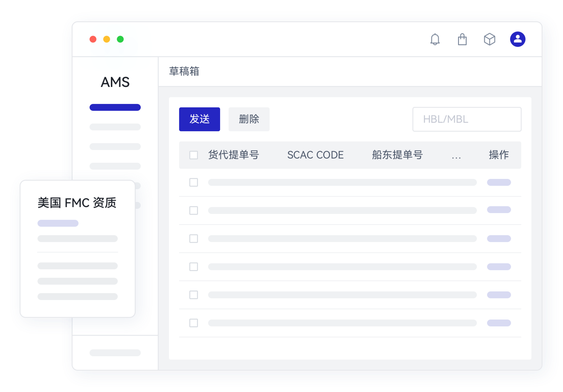Open the cube package icon
This screenshot has height=392, width=563.
click(x=490, y=39)
